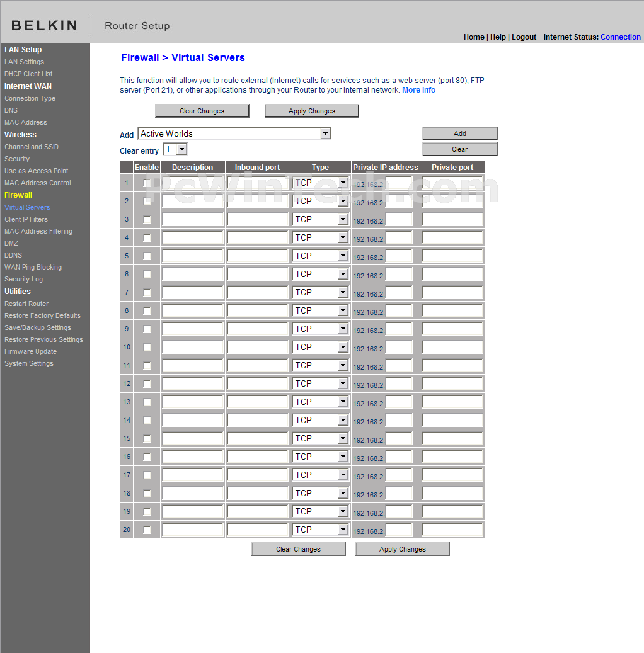
Task: Open the Clear entry number dropdown
Action: [175, 149]
